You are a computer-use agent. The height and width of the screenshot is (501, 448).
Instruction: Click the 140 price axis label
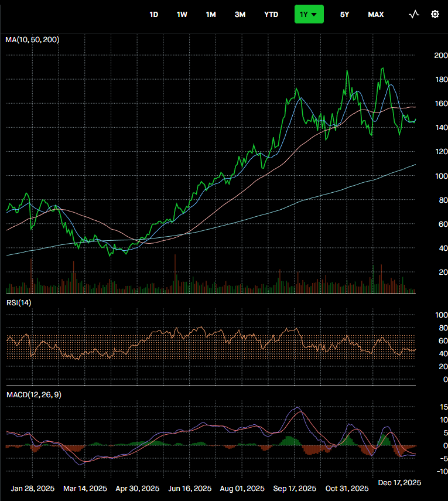point(442,127)
